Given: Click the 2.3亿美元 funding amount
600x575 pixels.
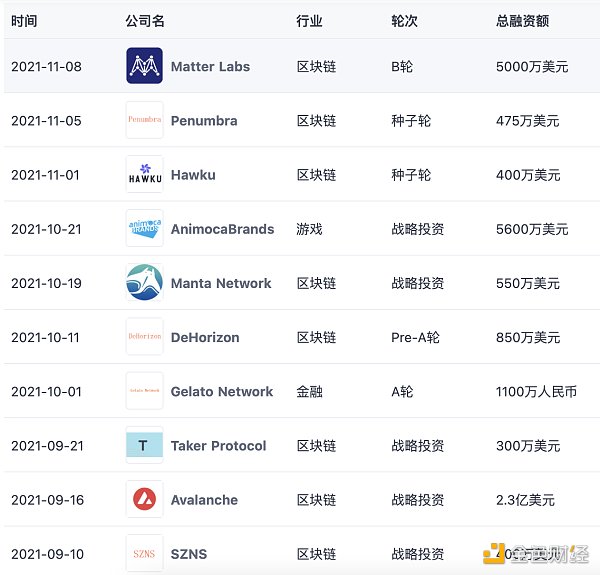Looking at the screenshot, I should [x=525, y=500].
